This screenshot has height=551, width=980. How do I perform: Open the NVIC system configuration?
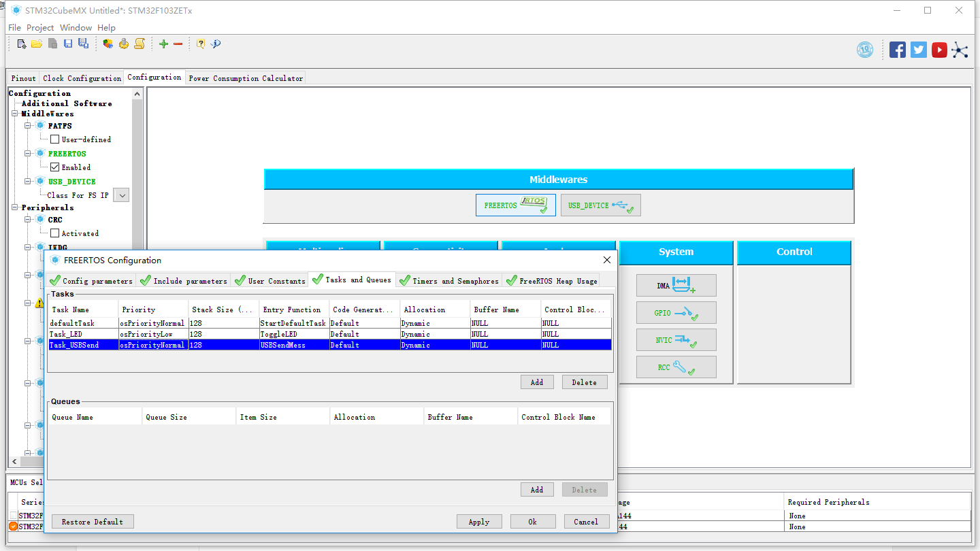point(676,340)
